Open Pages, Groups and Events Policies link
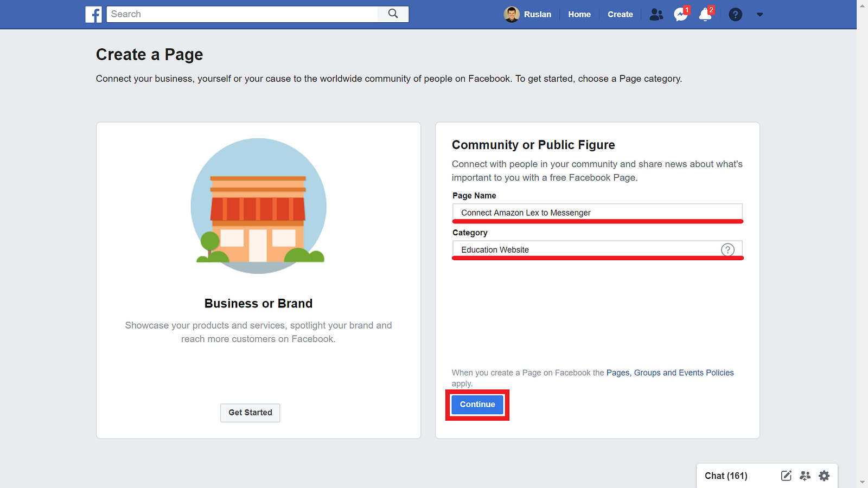 [x=670, y=373]
